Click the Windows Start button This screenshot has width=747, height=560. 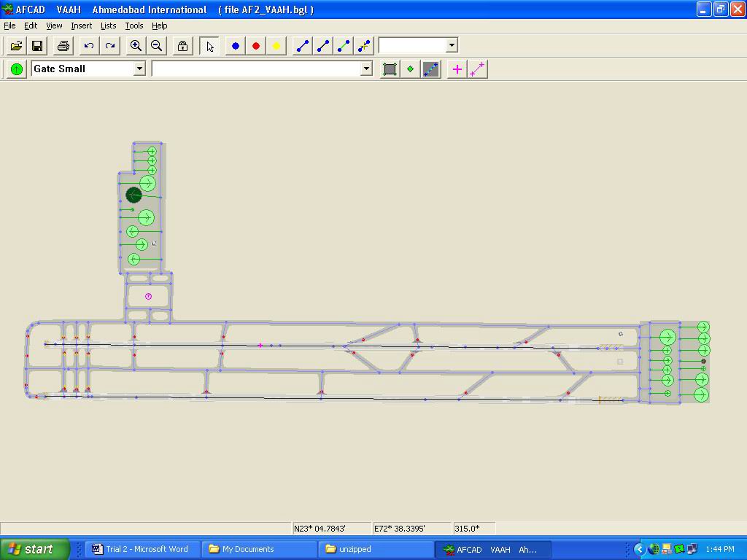click(35, 549)
